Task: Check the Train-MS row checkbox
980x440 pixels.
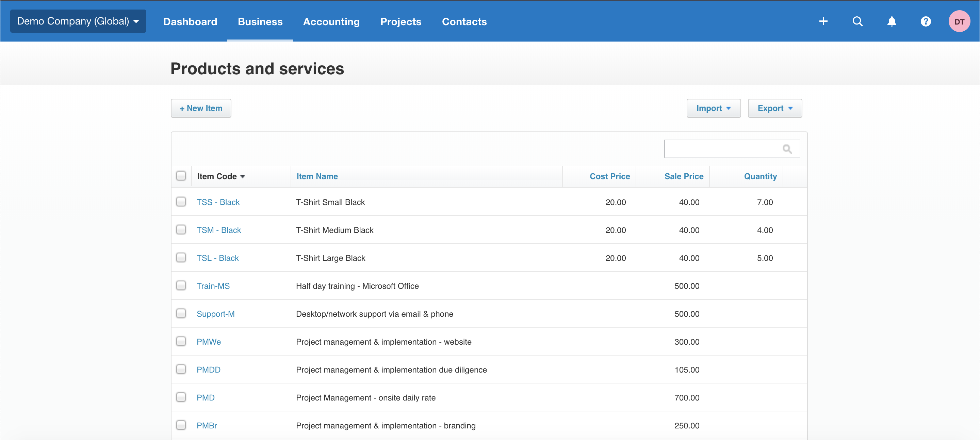Action: click(x=181, y=285)
